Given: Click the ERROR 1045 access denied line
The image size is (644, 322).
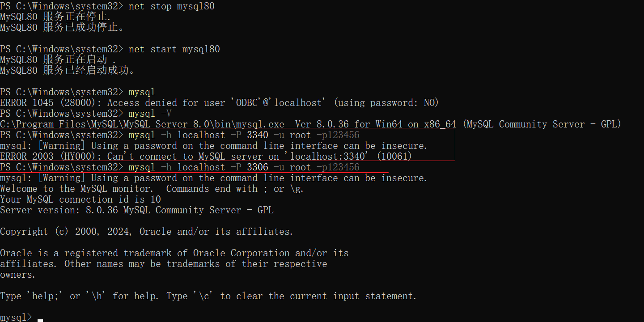Looking at the screenshot, I should click(x=219, y=103).
